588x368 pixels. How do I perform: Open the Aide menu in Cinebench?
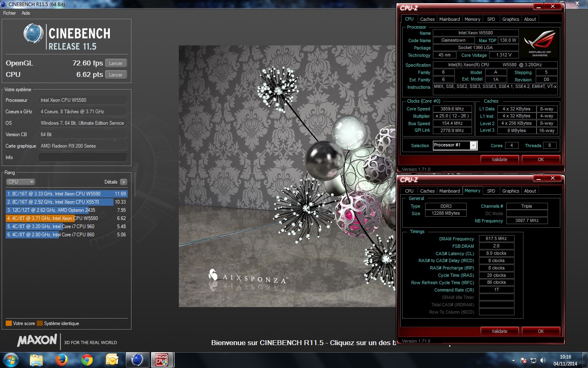tap(26, 13)
